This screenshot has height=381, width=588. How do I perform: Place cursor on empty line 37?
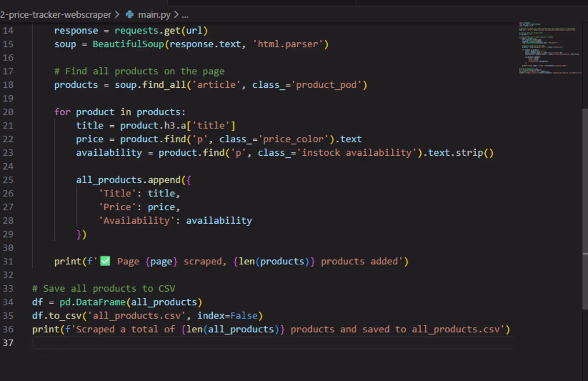click(x=273, y=342)
